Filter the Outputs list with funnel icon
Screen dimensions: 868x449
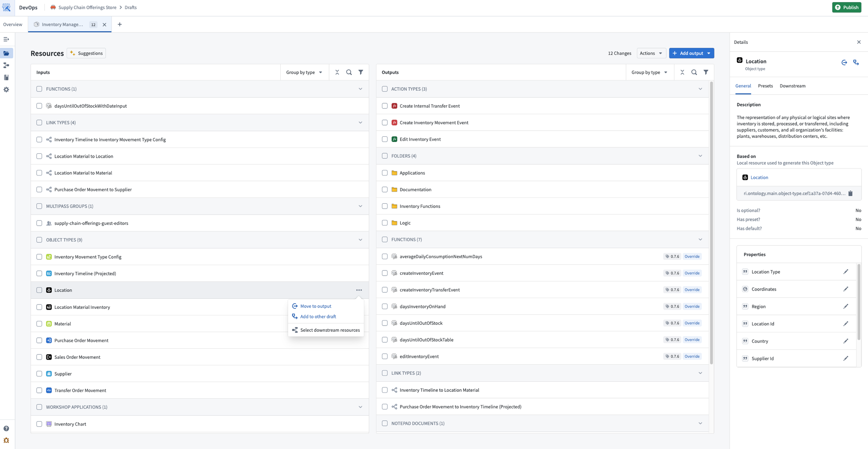click(706, 73)
